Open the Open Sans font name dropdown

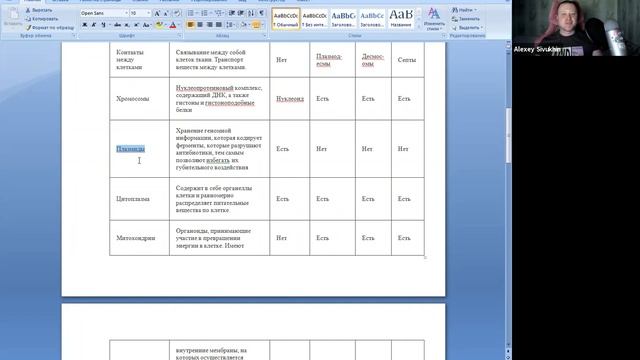pos(126,13)
